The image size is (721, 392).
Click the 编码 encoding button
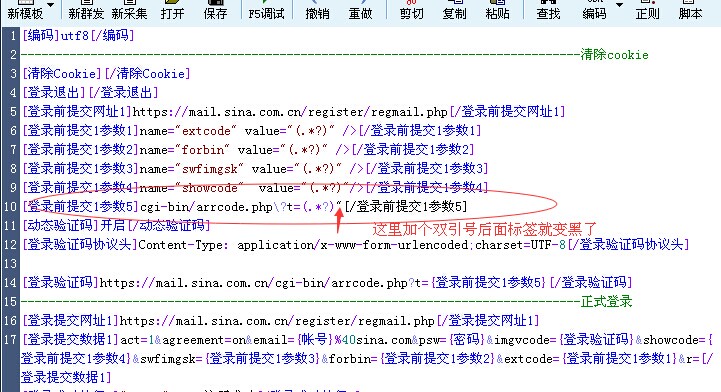click(594, 10)
